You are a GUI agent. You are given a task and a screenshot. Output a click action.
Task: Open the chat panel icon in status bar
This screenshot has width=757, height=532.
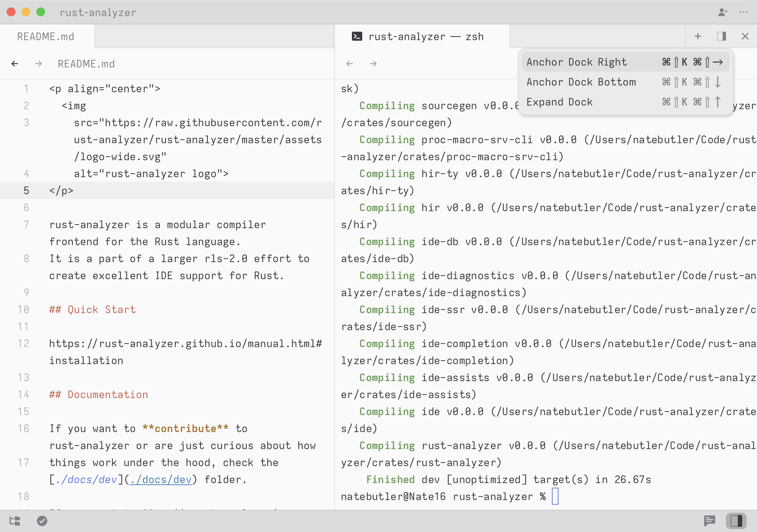tap(709, 521)
